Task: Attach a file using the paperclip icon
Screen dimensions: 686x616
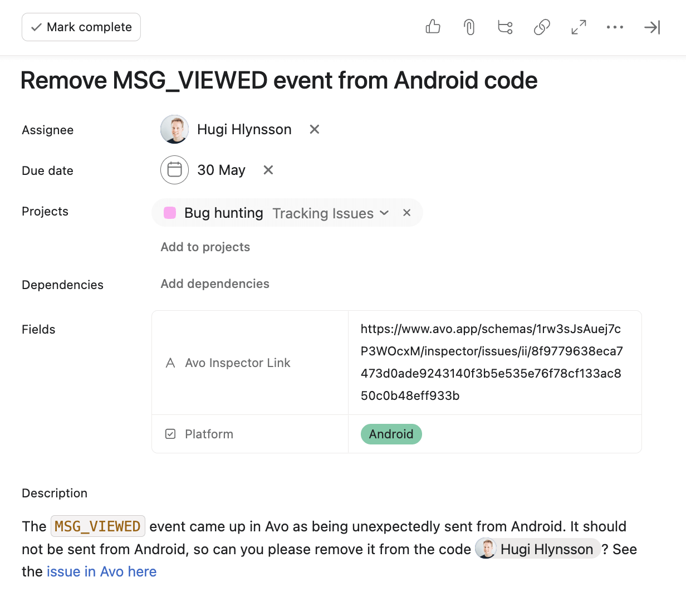Action: coord(469,27)
